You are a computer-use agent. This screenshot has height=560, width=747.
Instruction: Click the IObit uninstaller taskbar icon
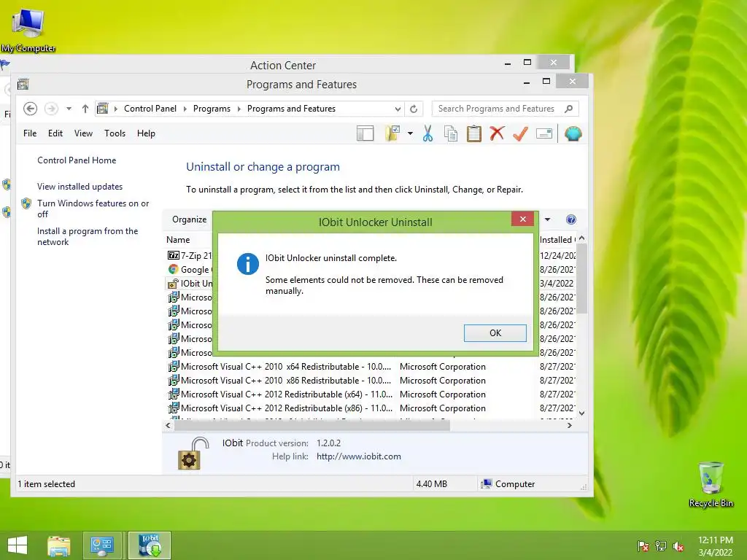(150, 545)
